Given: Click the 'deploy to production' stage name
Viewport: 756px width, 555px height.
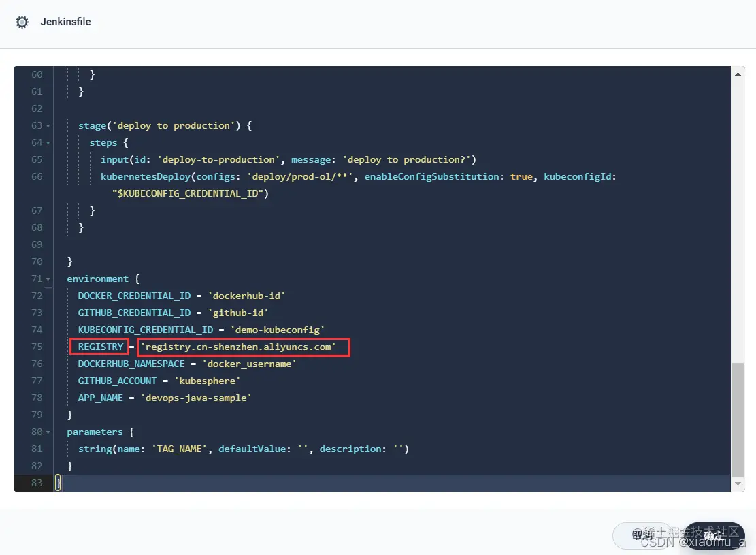Looking at the screenshot, I should pos(174,126).
